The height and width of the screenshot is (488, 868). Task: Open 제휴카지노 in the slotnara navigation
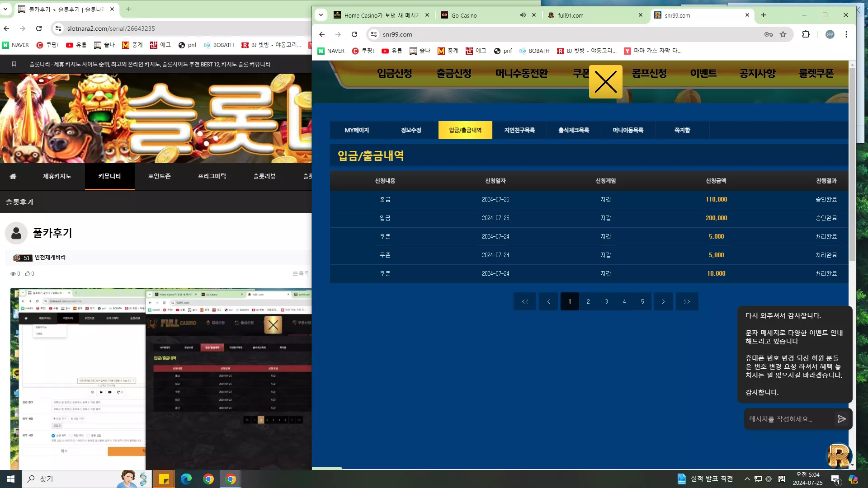point(57,176)
